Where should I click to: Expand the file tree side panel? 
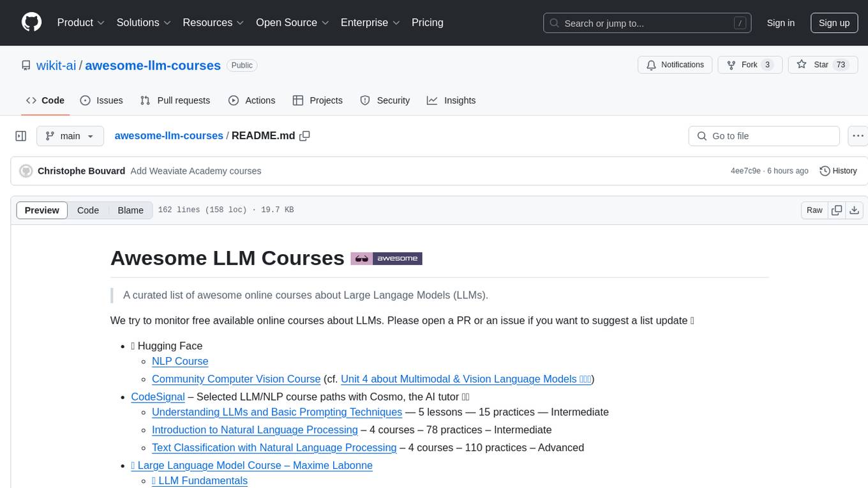tap(21, 136)
